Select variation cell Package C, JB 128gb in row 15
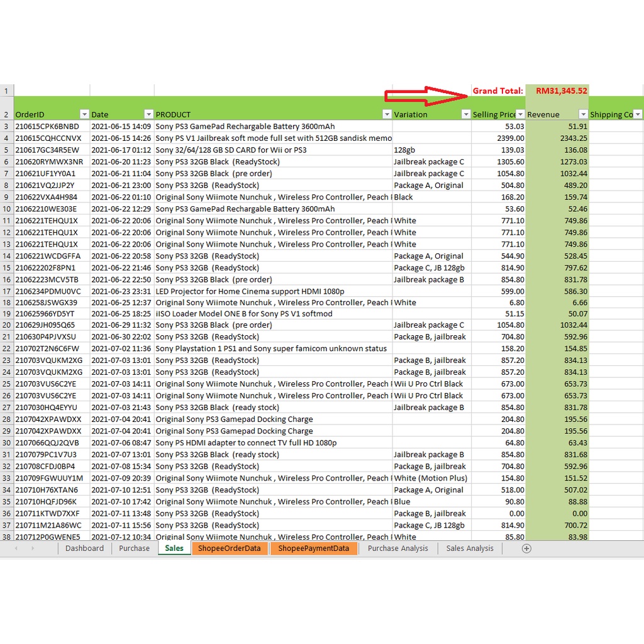 tap(431, 268)
